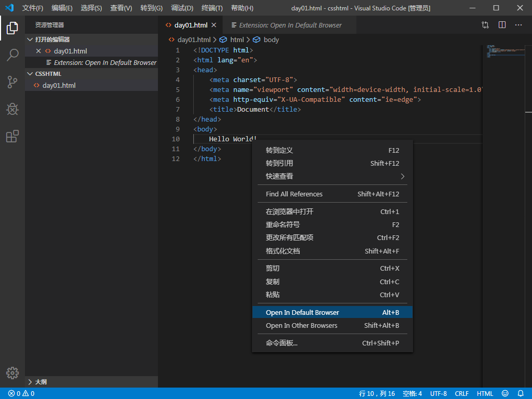Image resolution: width=532 pixels, height=399 pixels.
Task: Close day01.html in the Open Editors list
Action: coord(38,51)
